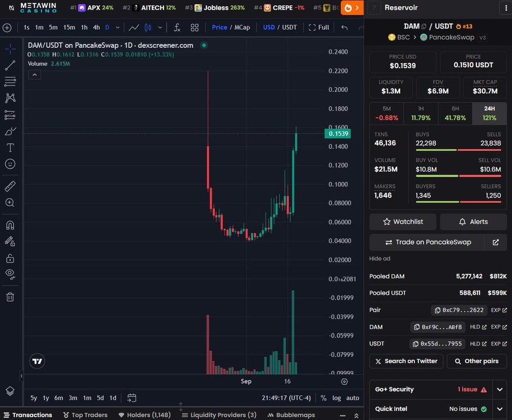
Task: Open the forecasting and measurement tools
Action: 10,115
